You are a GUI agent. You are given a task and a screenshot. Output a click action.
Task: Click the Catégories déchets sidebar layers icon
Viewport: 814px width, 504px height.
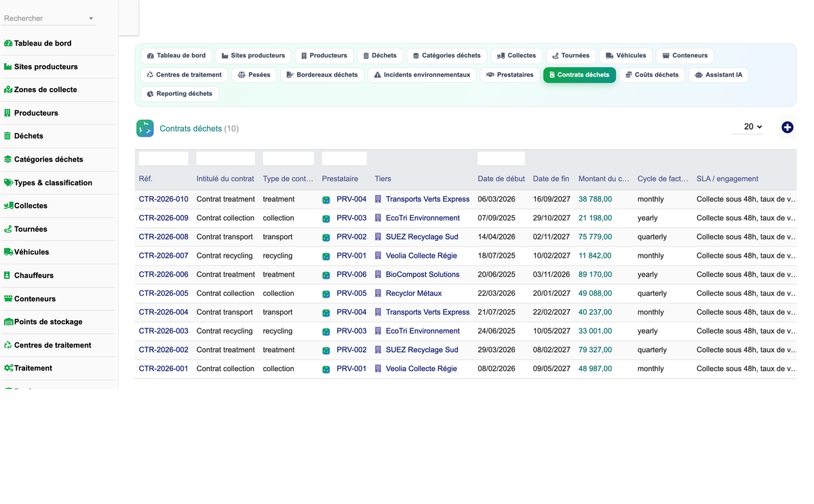coord(8,159)
